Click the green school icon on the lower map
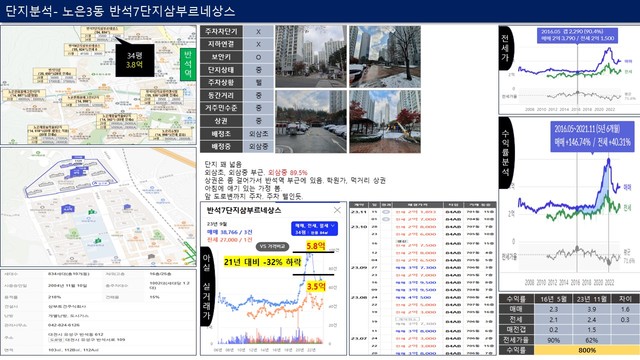The image size is (640, 360). (92, 212)
